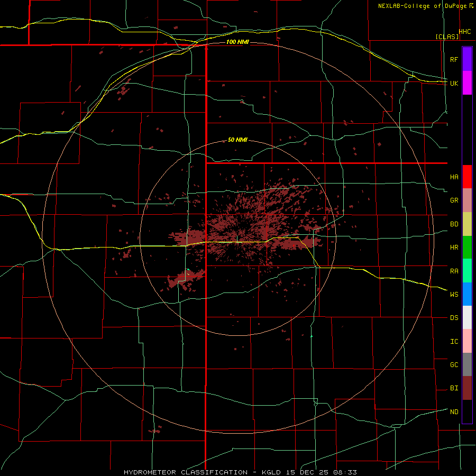Select the BD yellow legend swatch

tap(467, 224)
